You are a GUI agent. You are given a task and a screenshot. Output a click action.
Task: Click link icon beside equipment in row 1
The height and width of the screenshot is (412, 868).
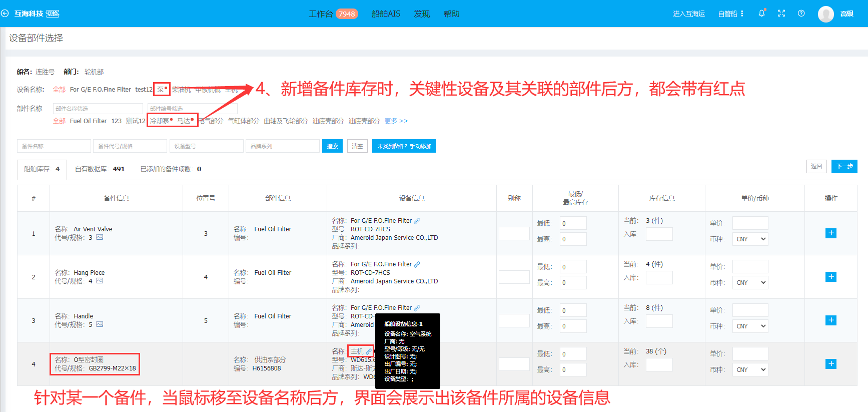(417, 221)
